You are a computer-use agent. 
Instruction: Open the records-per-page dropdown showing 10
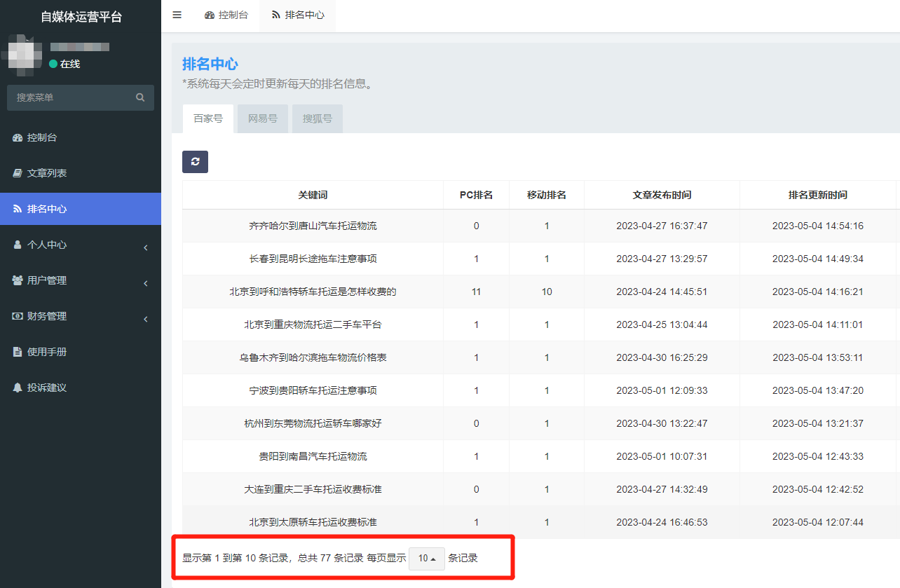point(426,559)
